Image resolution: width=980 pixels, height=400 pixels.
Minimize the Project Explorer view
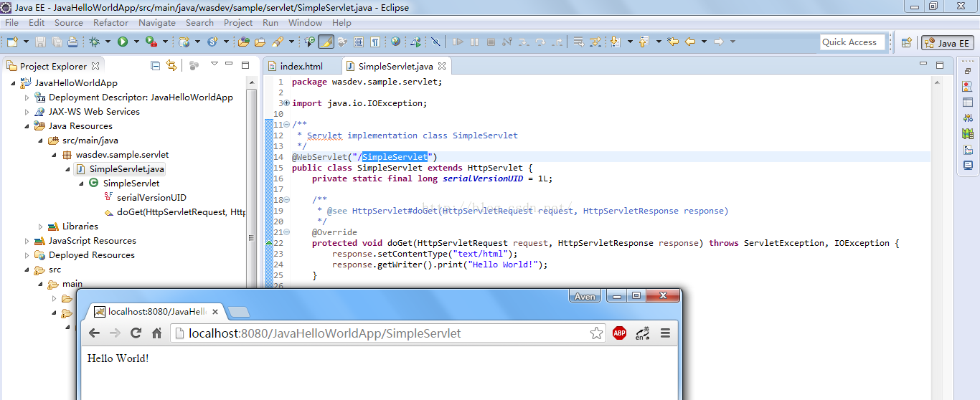[x=229, y=65]
